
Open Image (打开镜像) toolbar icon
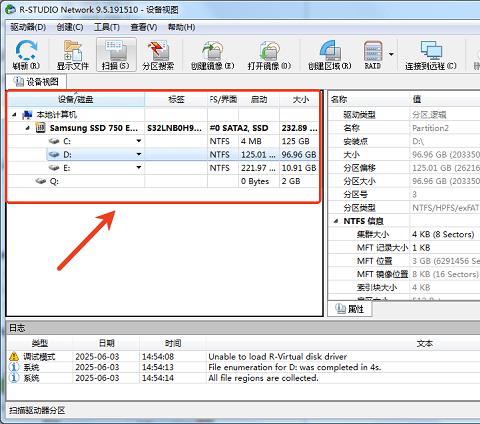click(269, 55)
